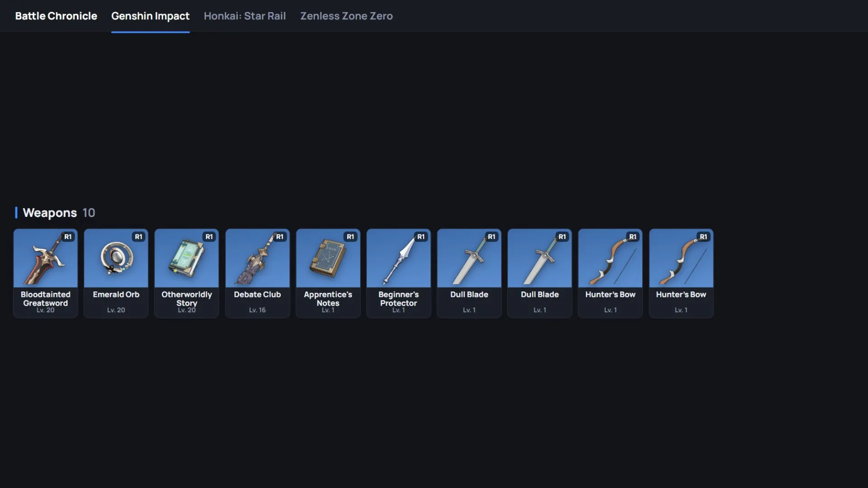Click the Emerald Orb weapon icon
Viewport: 868px width, 488px height.
pos(116,258)
